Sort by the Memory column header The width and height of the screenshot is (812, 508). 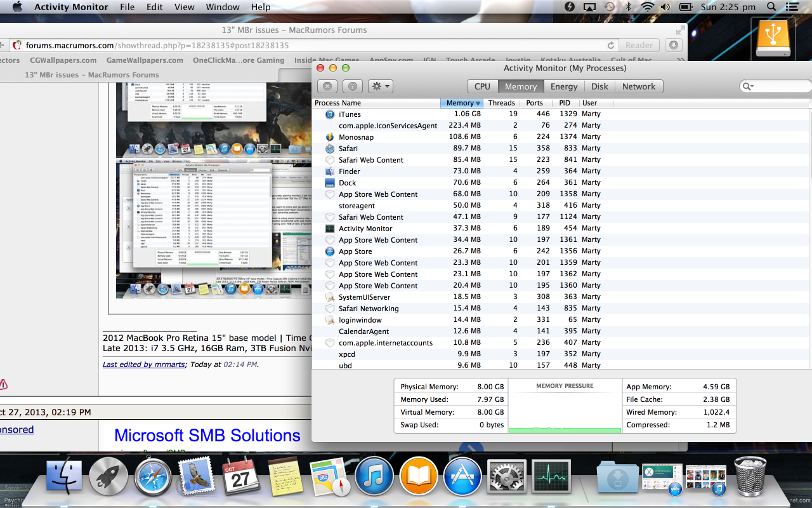coord(461,103)
